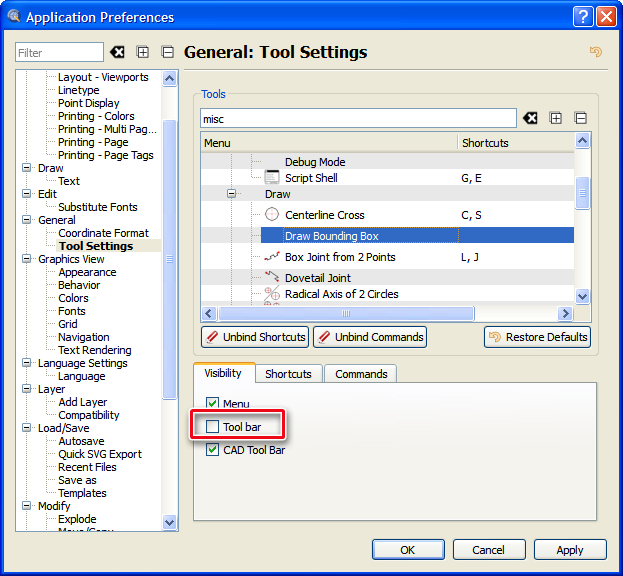Image resolution: width=623 pixels, height=576 pixels.
Task: Clear the left category filter field
Action: coord(118,52)
